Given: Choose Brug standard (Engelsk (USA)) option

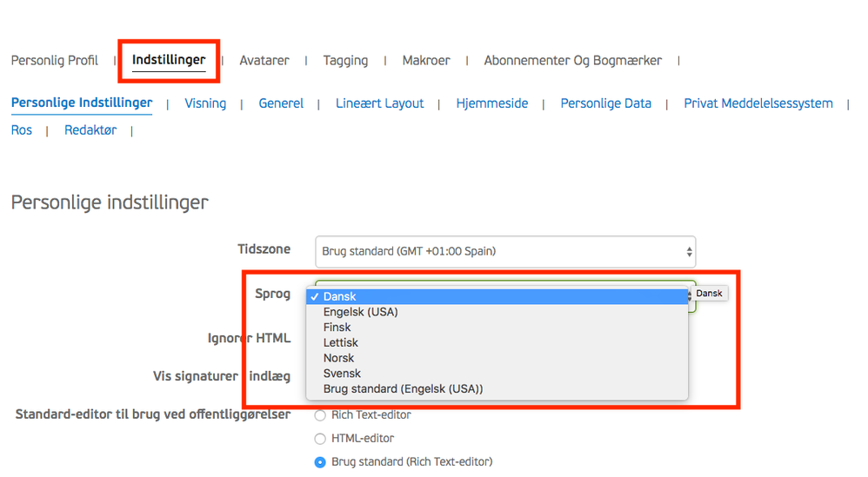Looking at the screenshot, I should (x=403, y=389).
